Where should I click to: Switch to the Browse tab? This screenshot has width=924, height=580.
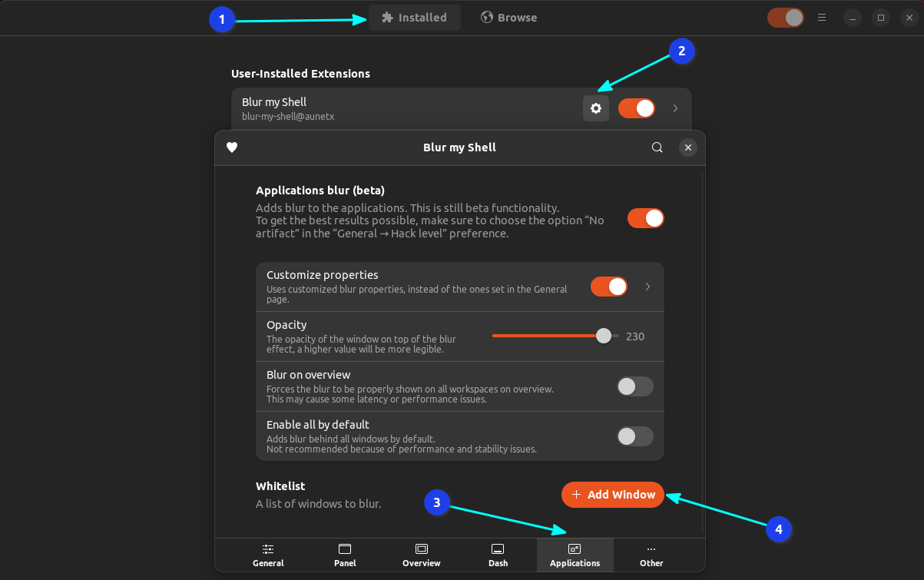point(508,17)
